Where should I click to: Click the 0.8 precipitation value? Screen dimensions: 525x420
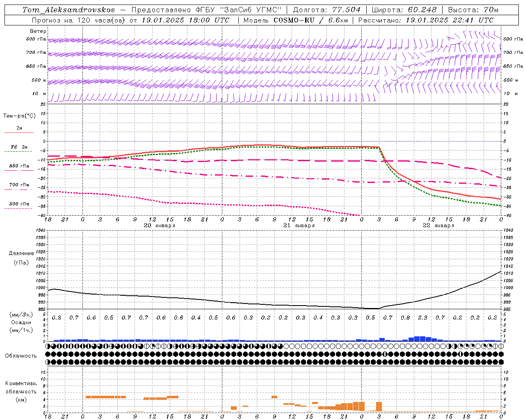point(405,318)
